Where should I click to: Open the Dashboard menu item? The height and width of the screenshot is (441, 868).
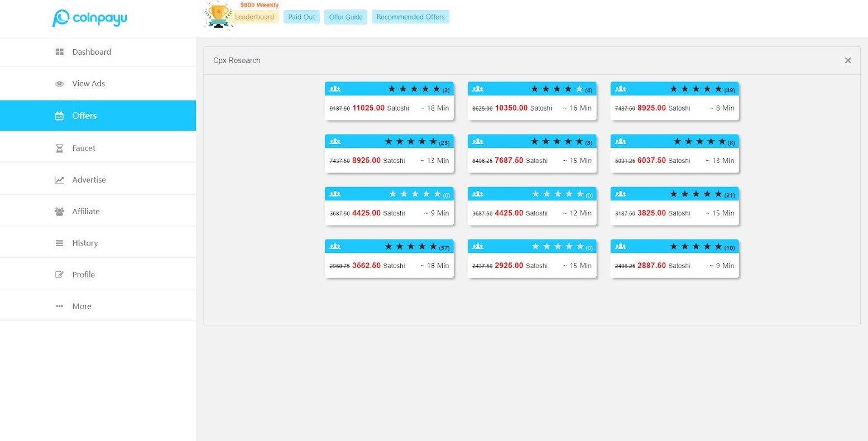[x=98, y=52]
